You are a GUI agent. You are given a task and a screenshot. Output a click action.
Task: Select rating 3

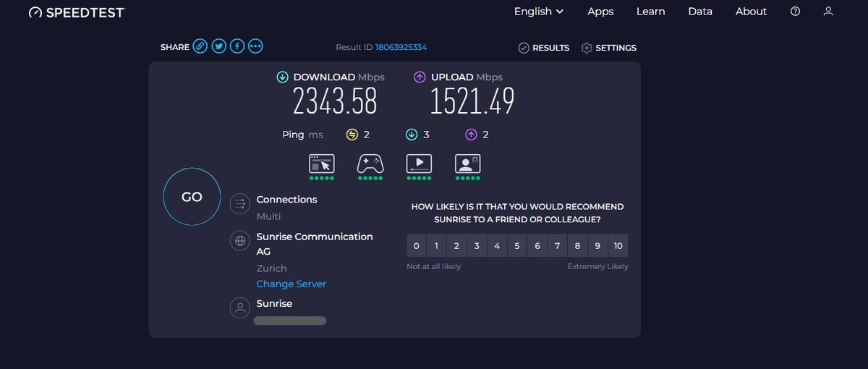477,246
